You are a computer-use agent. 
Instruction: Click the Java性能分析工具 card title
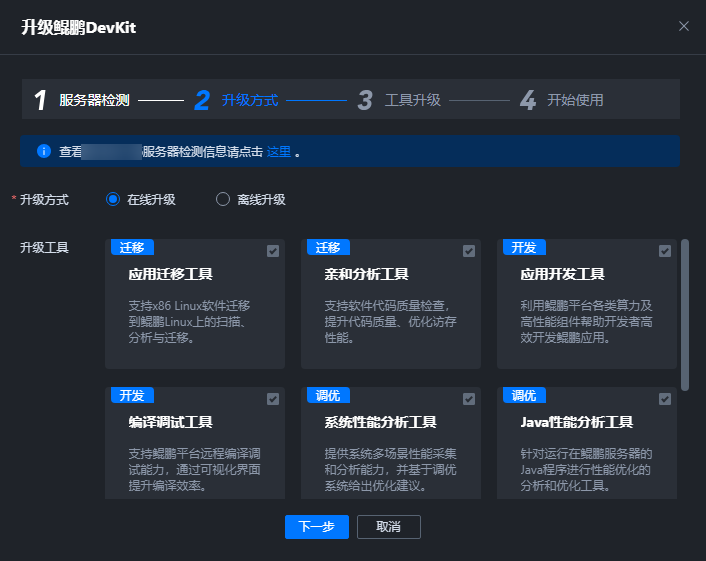pyautogui.click(x=577, y=422)
